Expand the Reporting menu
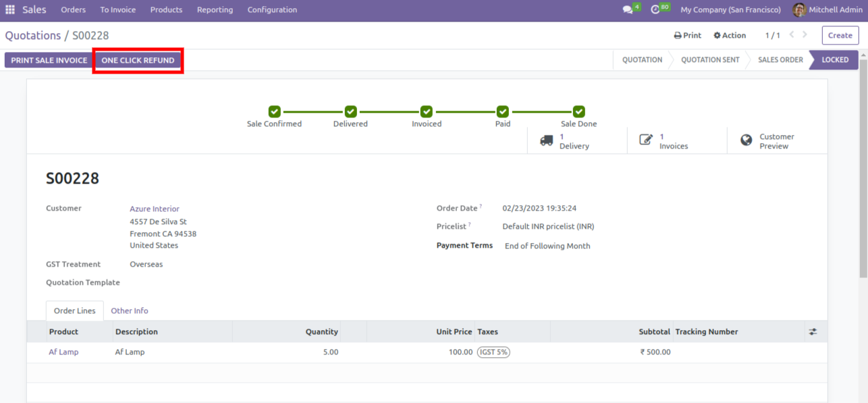Screen dimensions: 868x403 pyautogui.click(x=215, y=10)
